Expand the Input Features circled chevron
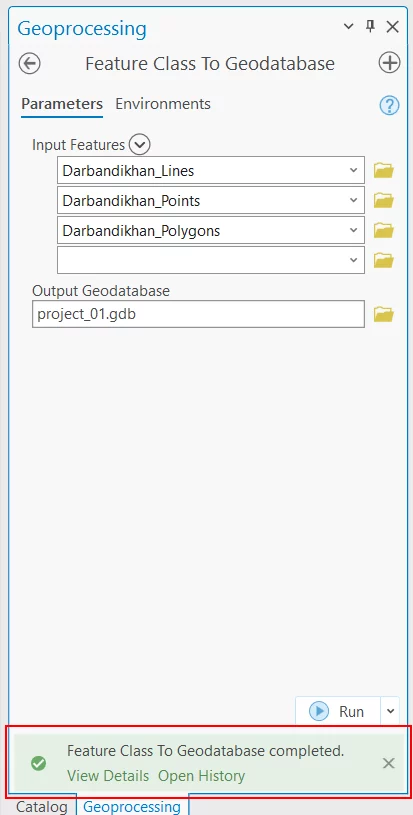Image resolution: width=413 pixels, height=815 pixels. pos(139,144)
